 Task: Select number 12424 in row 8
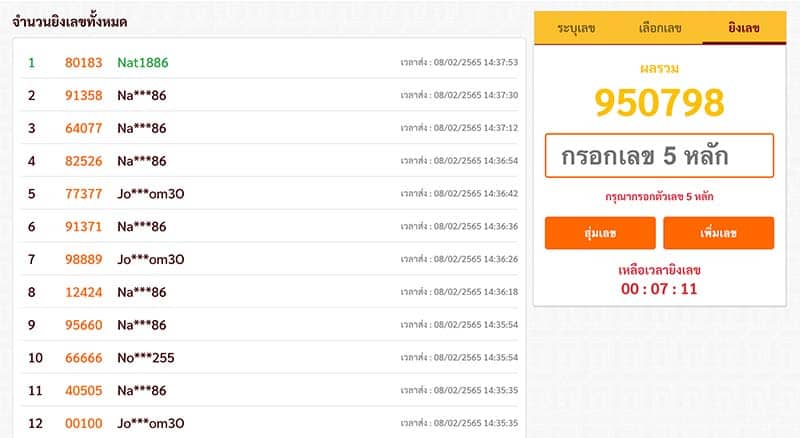coord(84,292)
